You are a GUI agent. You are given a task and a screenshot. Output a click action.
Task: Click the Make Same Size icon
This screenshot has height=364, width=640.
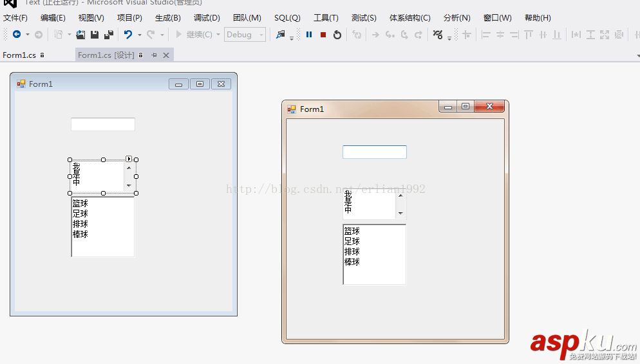(605, 35)
